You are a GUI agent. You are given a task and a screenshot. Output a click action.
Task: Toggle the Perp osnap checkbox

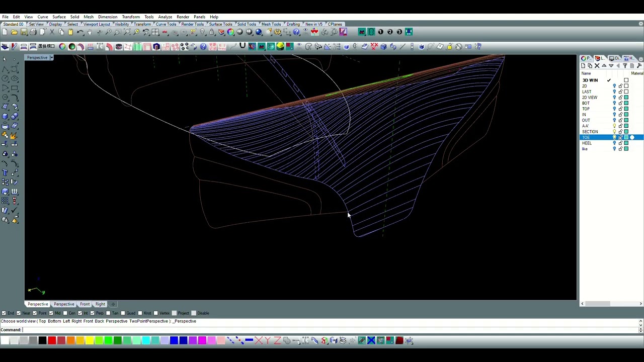coord(92,313)
